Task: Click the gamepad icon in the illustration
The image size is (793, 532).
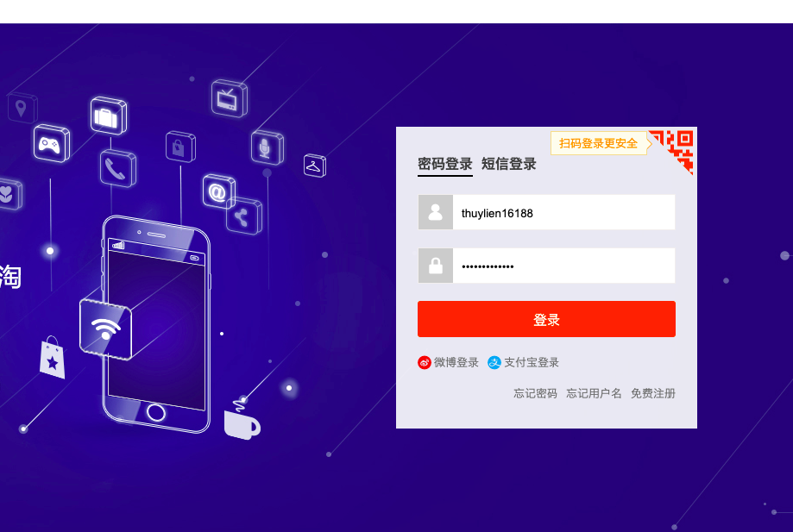Action: click(x=51, y=144)
